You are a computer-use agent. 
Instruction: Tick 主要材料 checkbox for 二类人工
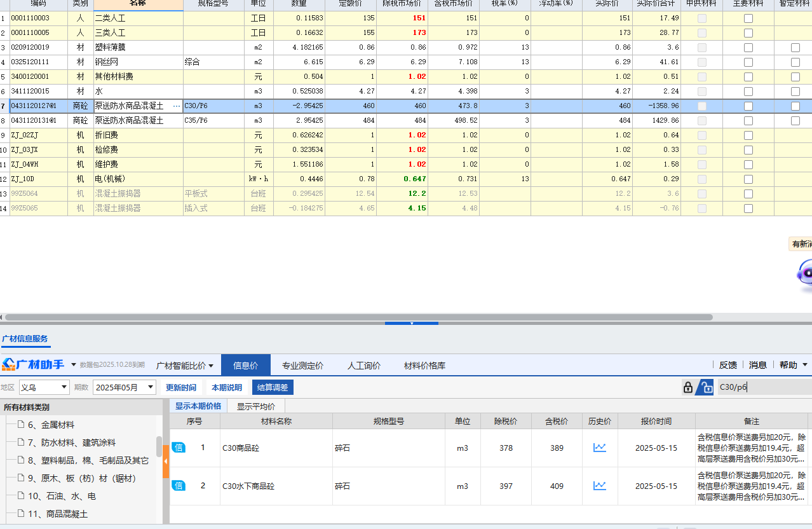coord(748,18)
